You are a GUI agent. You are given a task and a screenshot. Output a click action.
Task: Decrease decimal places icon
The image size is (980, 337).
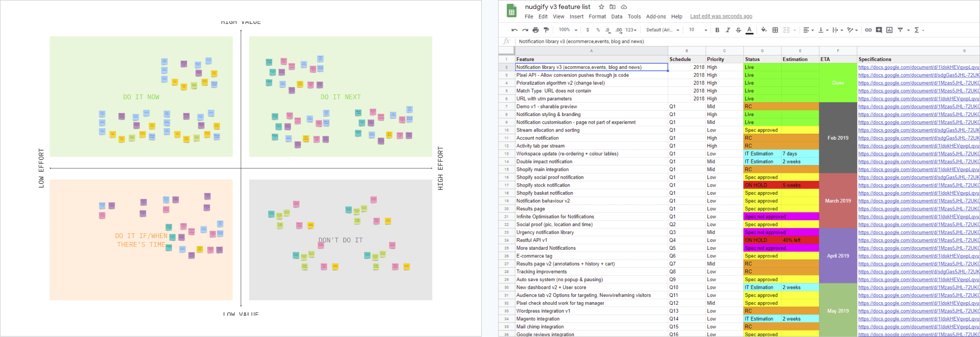click(608, 30)
